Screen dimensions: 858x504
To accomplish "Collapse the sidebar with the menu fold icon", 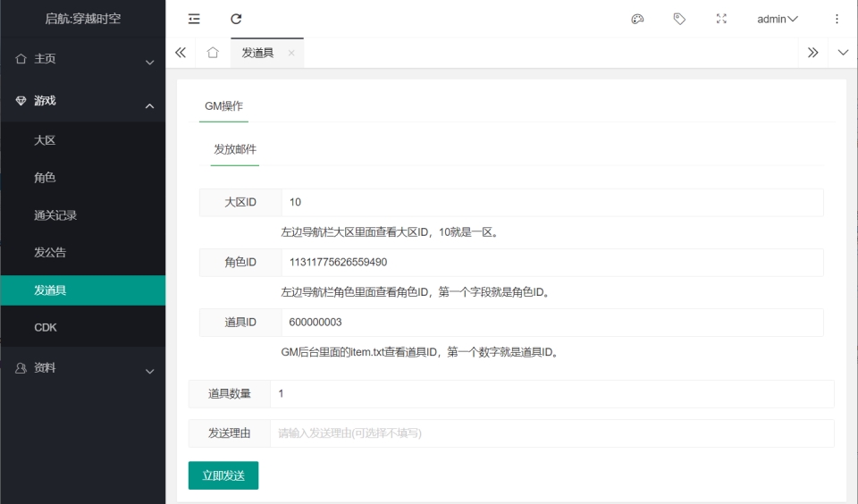I will click(x=194, y=19).
